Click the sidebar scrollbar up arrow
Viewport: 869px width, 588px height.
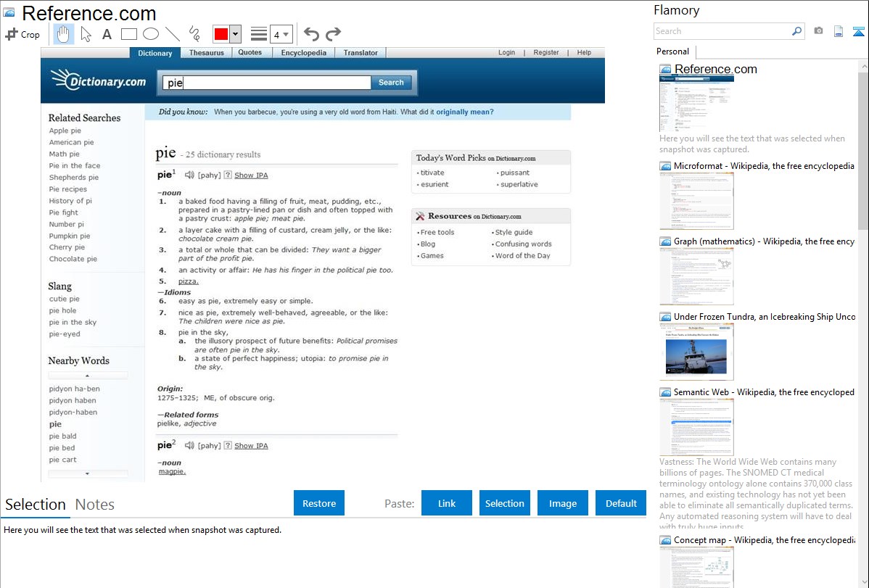pyautogui.click(x=863, y=66)
